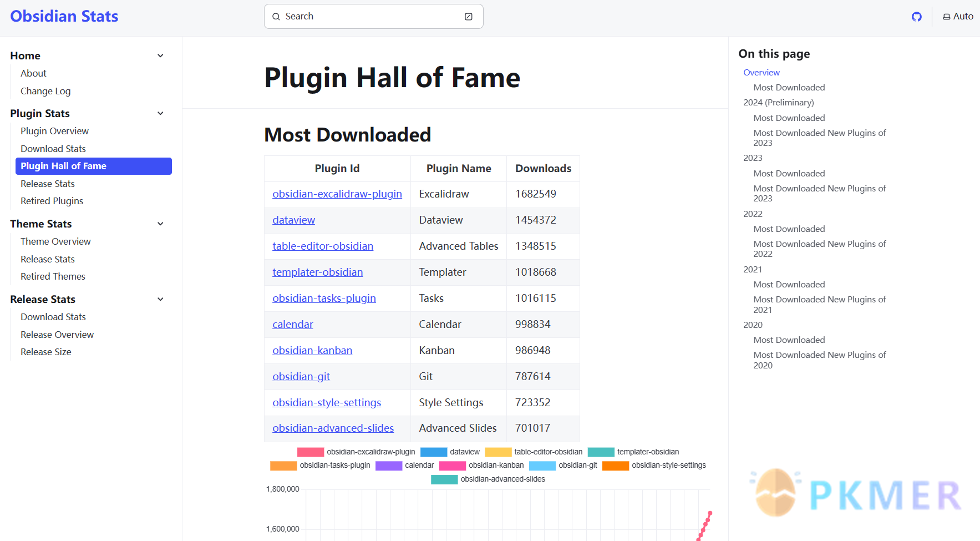
Task: Collapse the Release Stats section chevron
Action: pyautogui.click(x=160, y=299)
